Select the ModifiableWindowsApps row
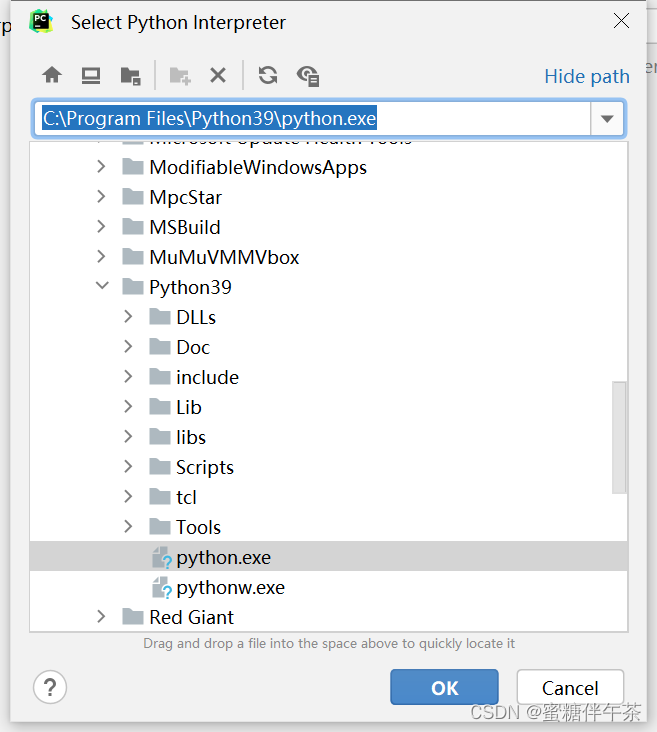Image resolution: width=657 pixels, height=732 pixels. coord(329,167)
